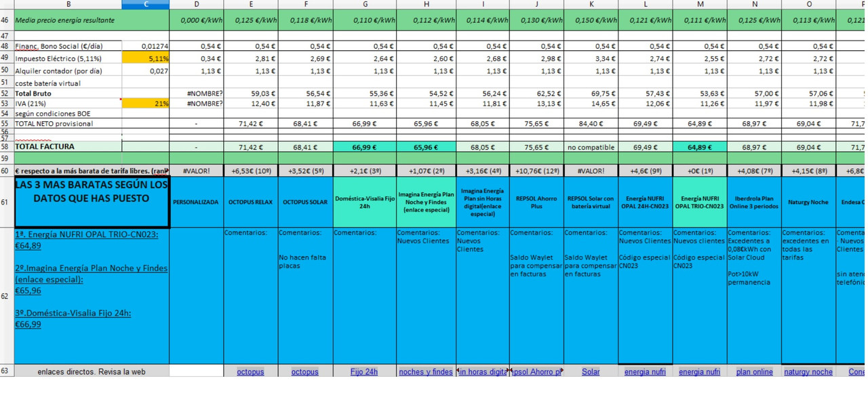
Task: Open the Repsol Ahorro plus link
Action: (536, 371)
